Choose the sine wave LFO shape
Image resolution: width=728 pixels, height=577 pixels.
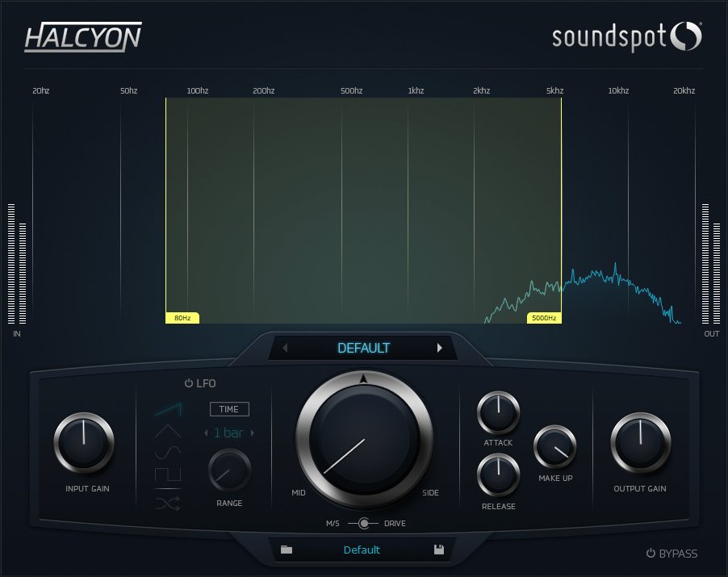168,452
